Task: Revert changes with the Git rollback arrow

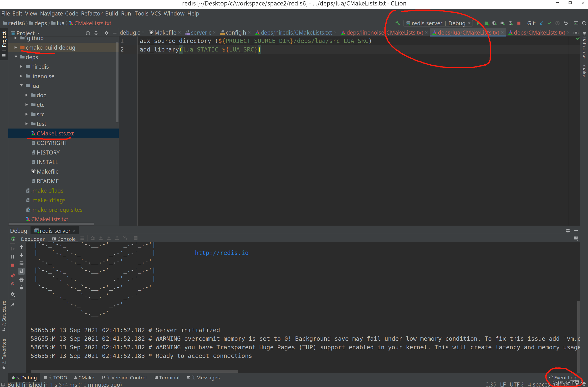Action: (566, 23)
